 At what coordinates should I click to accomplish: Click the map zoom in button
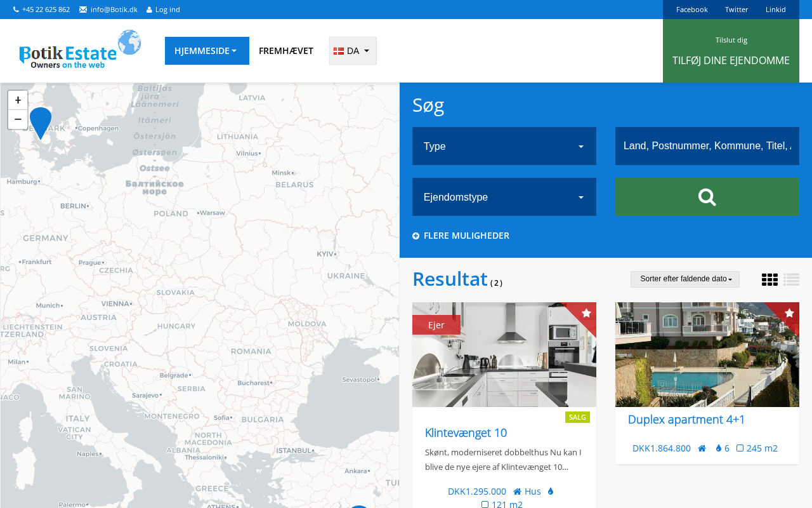[18, 100]
